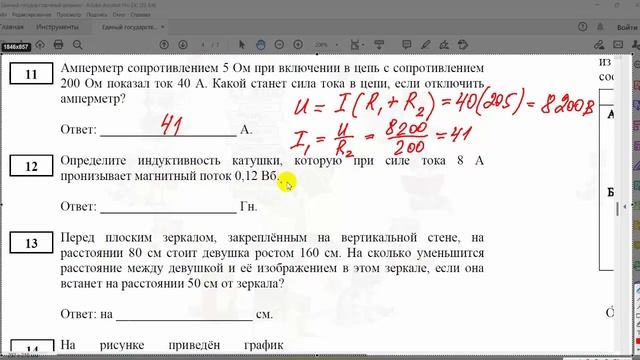Select the Единый государств... document tab
This screenshot has width=640, height=360.
point(129,27)
